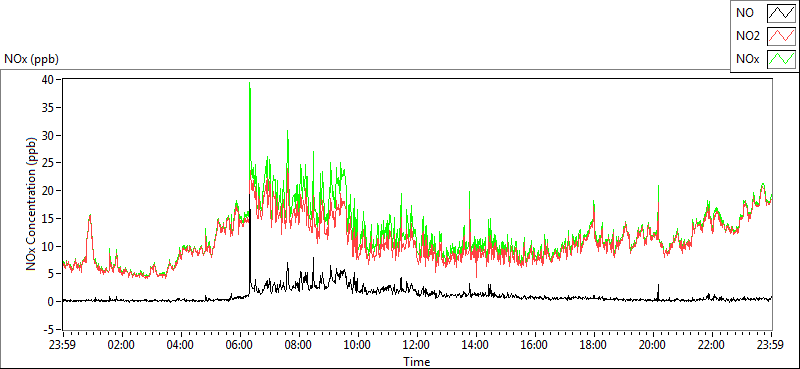Select the NOx legend label
Viewport: 800px width, 369px height.
[x=747, y=59]
